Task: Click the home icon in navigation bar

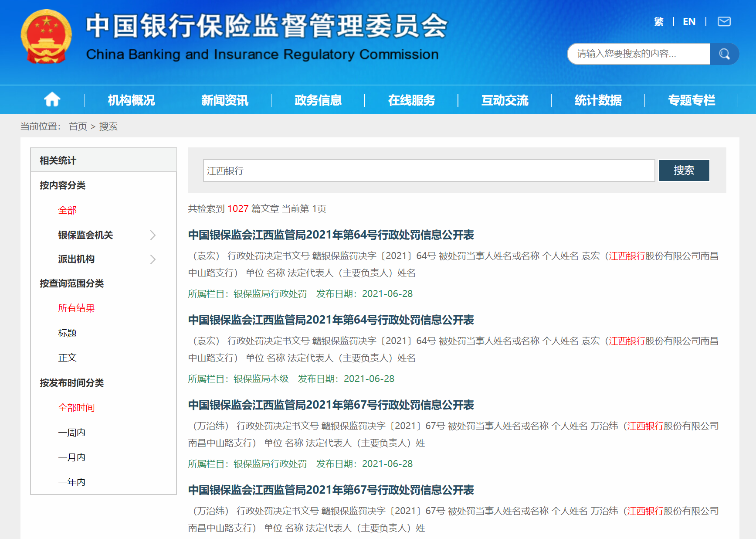Action: click(52, 99)
